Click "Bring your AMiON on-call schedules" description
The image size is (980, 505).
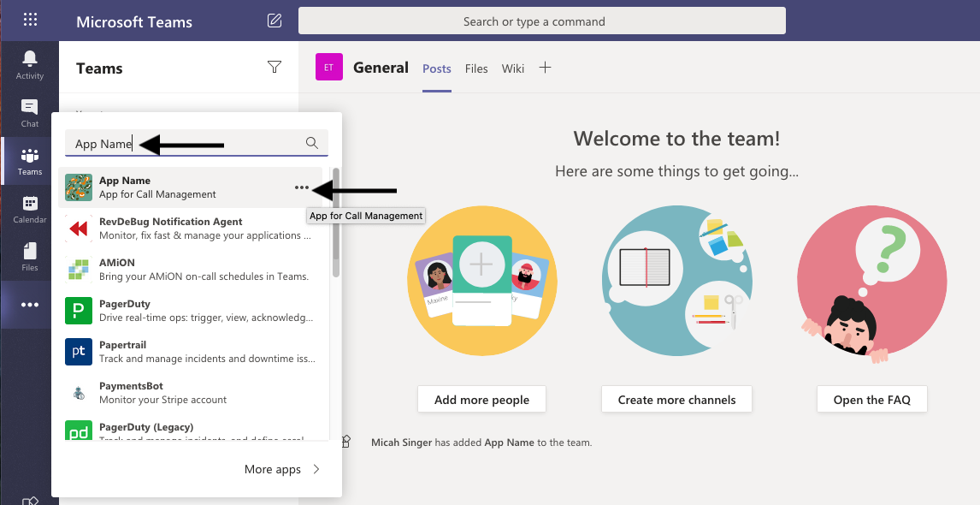click(x=204, y=276)
